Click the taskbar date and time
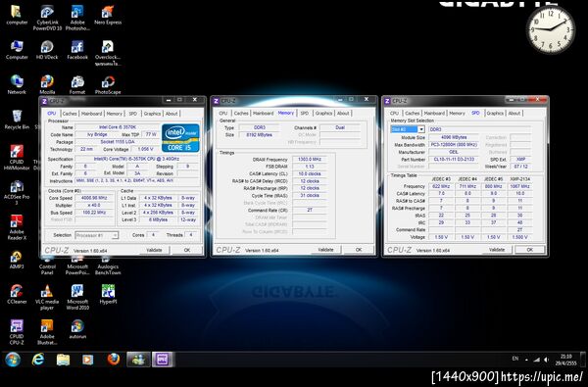Screen dimensions: 588x387 coord(566,360)
